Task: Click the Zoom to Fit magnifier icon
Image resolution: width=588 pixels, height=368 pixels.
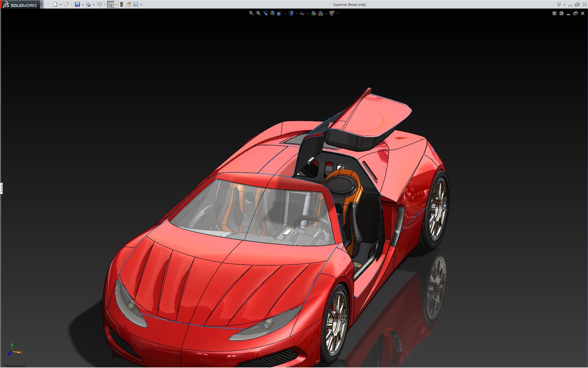Action: click(251, 13)
